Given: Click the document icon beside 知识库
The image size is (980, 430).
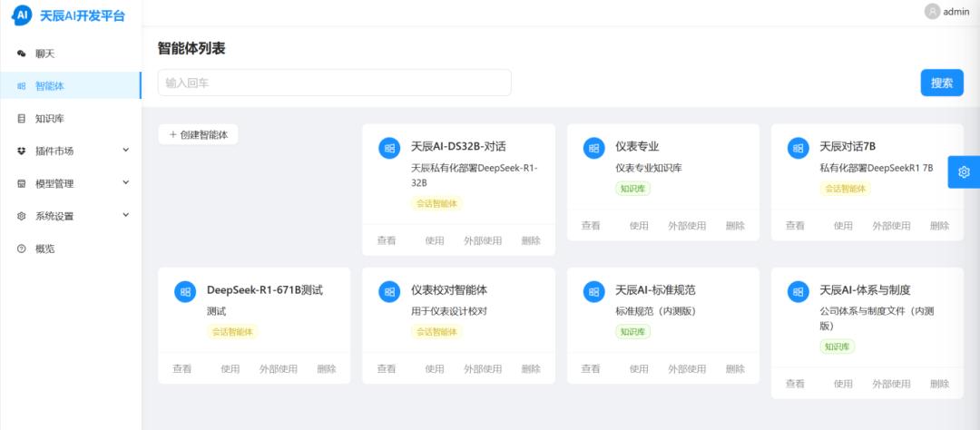Looking at the screenshot, I should pos(21,119).
